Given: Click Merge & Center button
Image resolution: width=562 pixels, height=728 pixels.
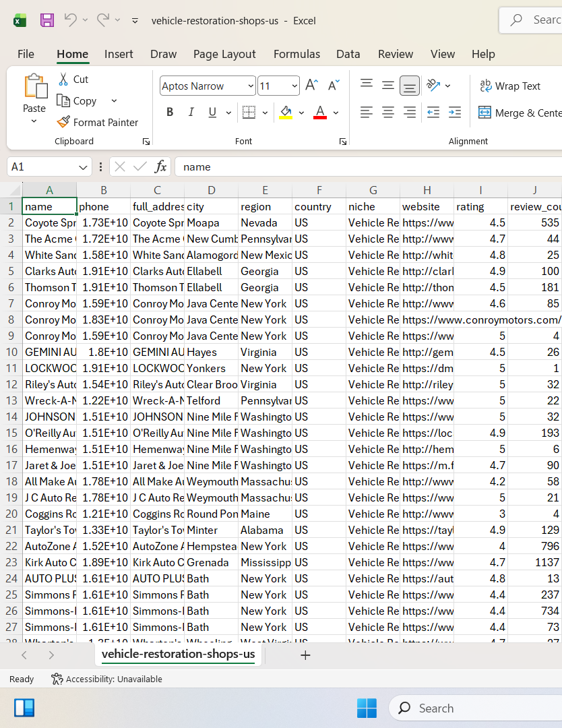Looking at the screenshot, I should (520, 113).
